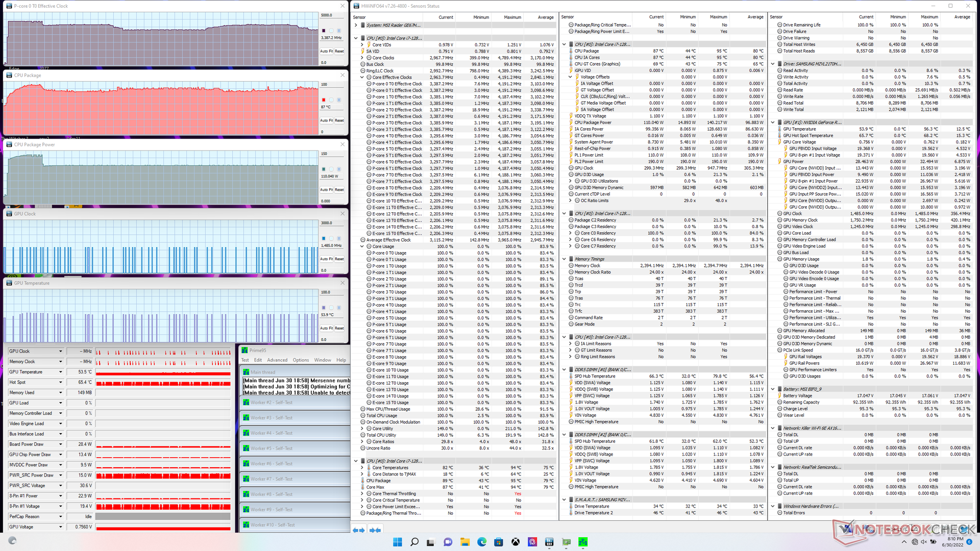This screenshot has width=980, height=551.
Task: Collapse the Memory Timings section
Action: tap(564, 259)
